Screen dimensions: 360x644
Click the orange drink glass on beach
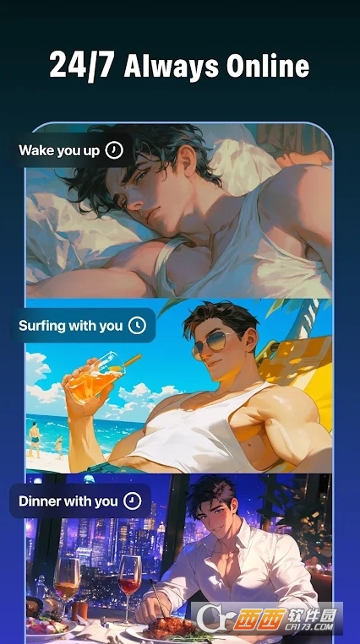pyautogui.click(x=98, y=376)
